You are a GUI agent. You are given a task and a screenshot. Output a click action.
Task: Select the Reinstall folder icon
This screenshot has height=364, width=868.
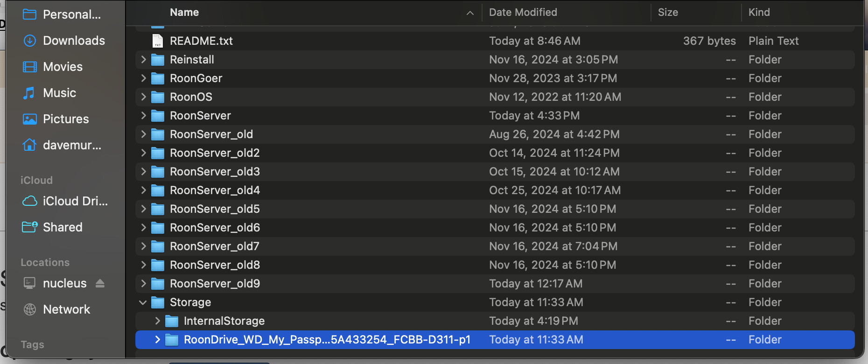tap(158, 60)
